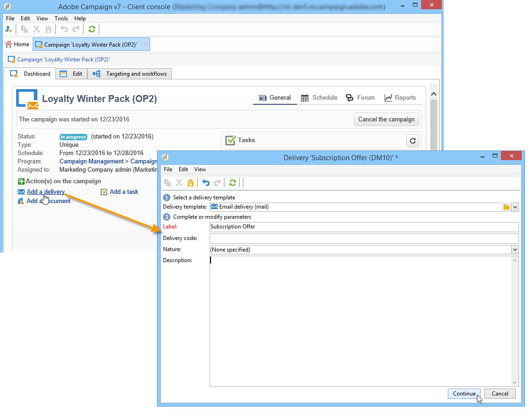
Task: Select the Dashboard tab
Action: 30,74
